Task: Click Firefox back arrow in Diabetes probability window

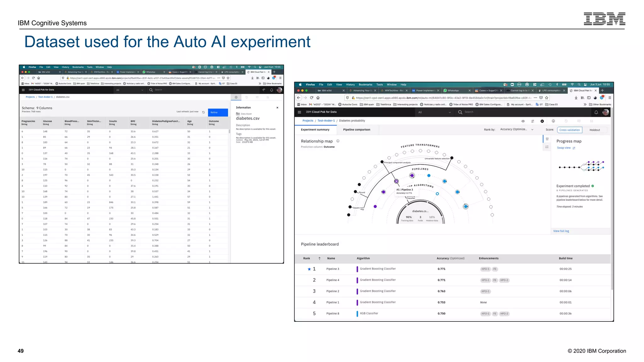Action: tap(299, 98)
